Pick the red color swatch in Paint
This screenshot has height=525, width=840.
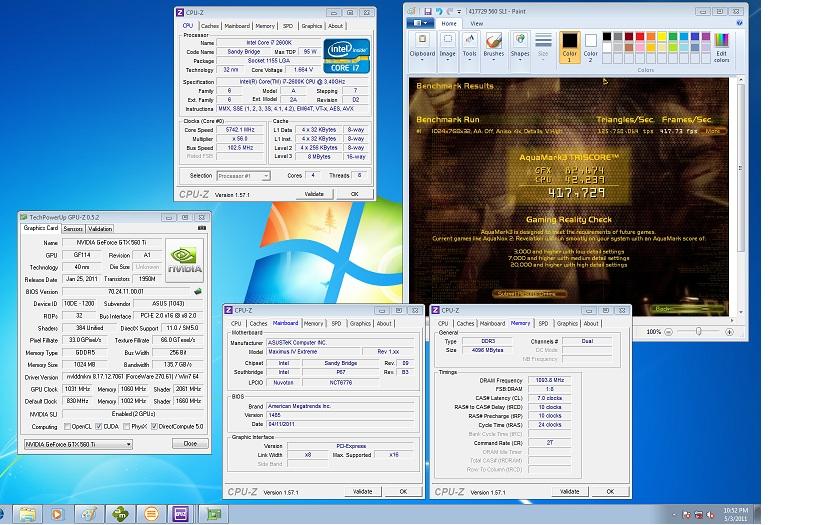[x=640, y=36]
